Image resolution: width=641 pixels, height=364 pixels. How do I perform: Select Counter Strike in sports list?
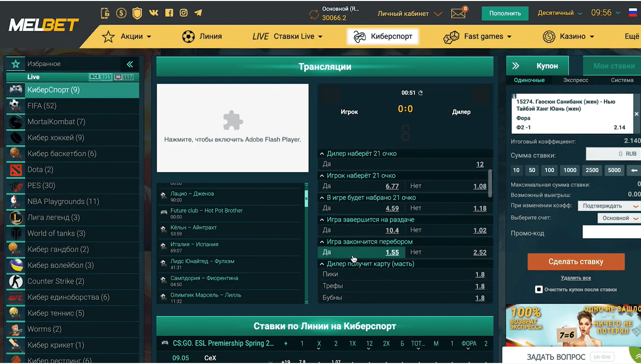[72, 281]
